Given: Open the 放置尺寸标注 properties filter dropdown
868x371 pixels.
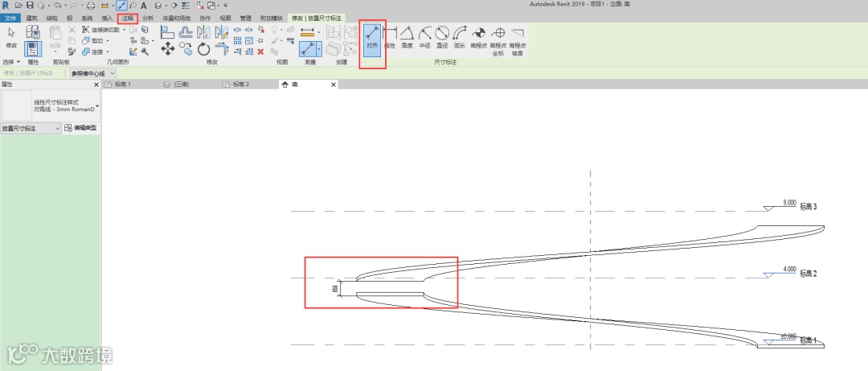Looking at the screenshot, I should (x=31, y=128).
